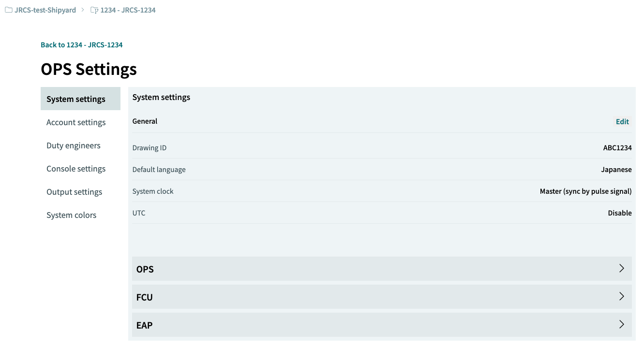Expand FCU section via its chevron arrow
The image size is (644, 345).
(622, 297)
